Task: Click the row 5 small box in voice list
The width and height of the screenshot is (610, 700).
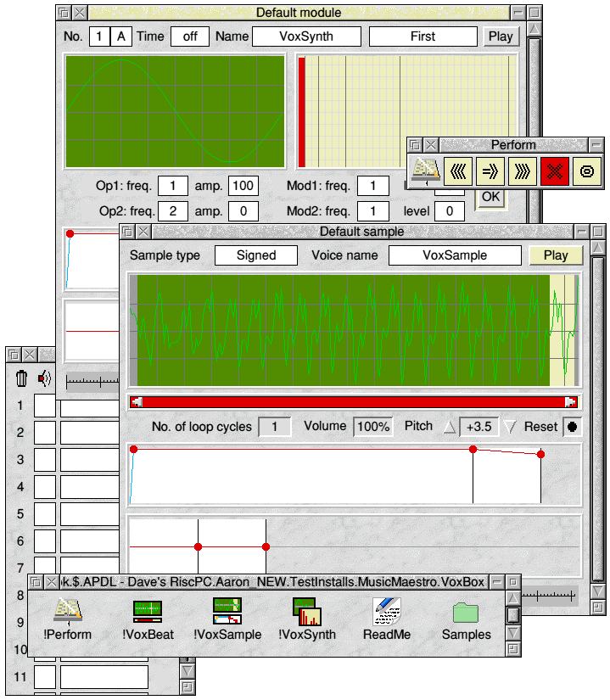Action: [x=45, y=514]
